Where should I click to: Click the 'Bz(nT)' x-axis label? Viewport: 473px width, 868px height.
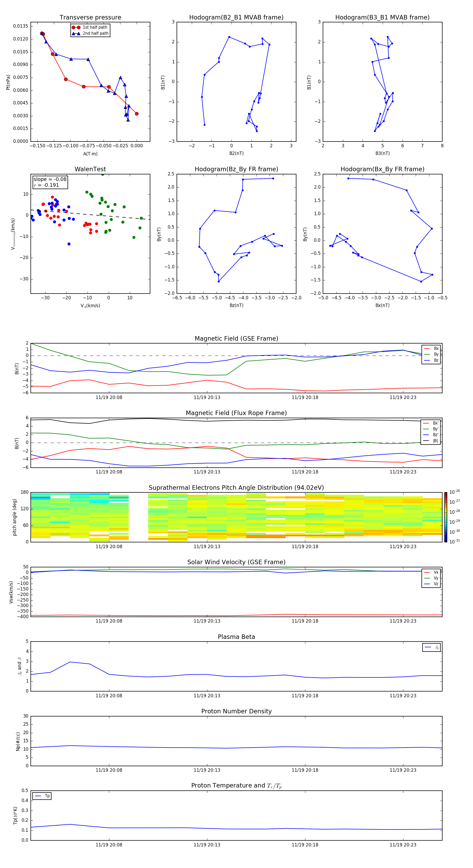(236, 305)
